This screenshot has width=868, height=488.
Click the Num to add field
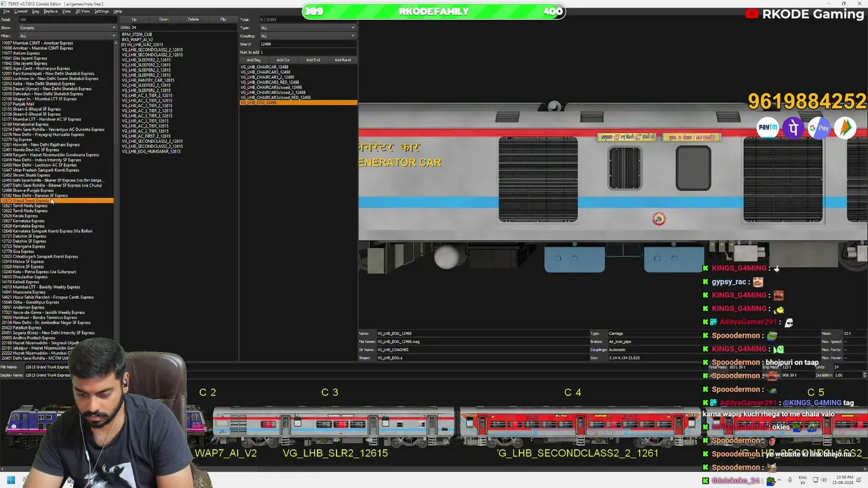click(x=308, y=52)
